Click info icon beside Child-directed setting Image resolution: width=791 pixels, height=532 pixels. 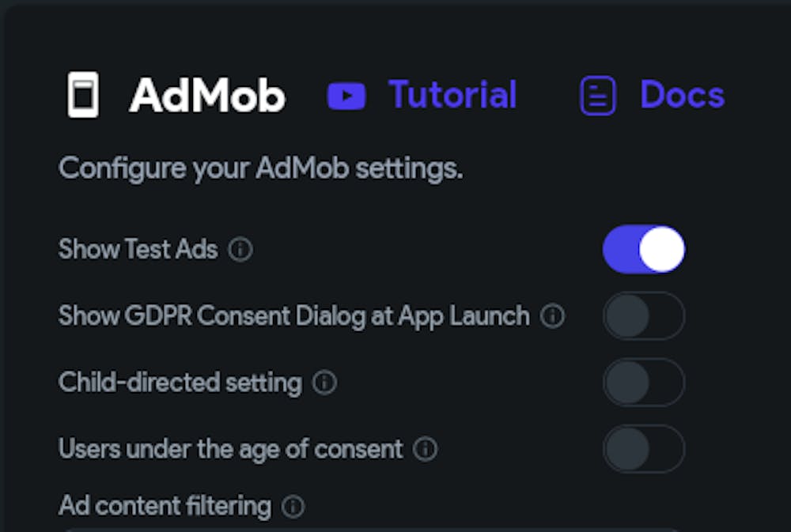click(324, 383)
